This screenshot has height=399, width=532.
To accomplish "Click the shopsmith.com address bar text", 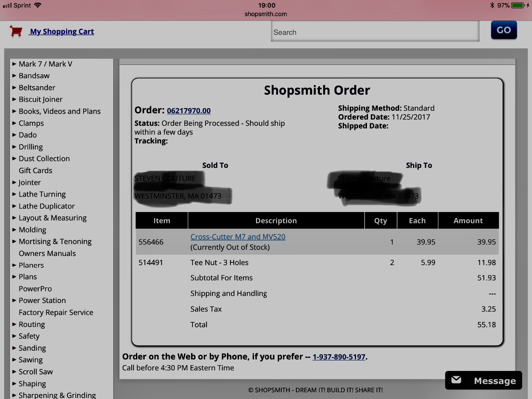I will click(x=266, y=14).
